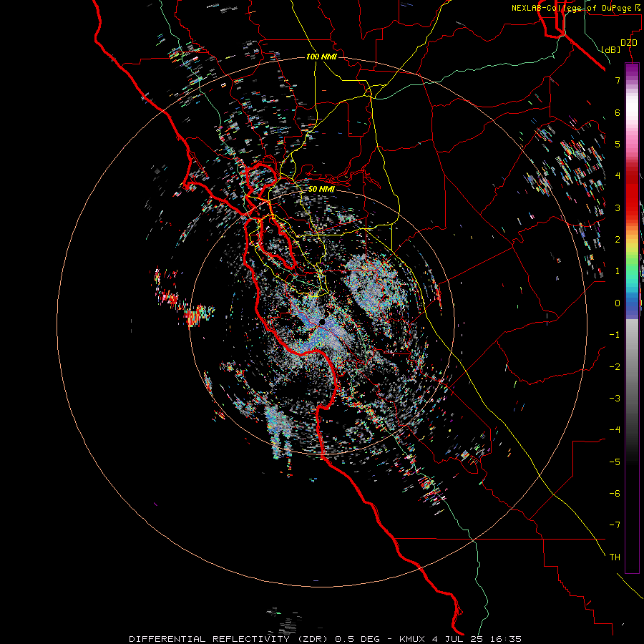This screenshot has width=644, height=644.
Task: Click the "-7" value on the color scale
Action: pyautogui.click(x=615, y=525)
